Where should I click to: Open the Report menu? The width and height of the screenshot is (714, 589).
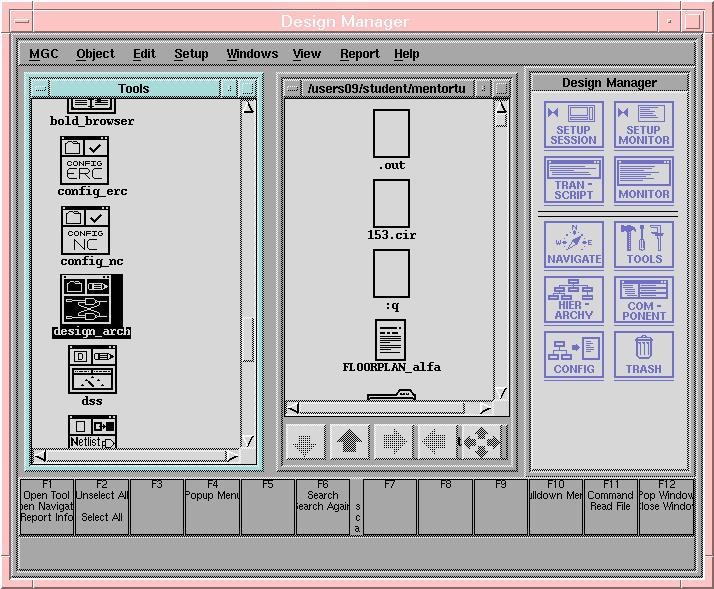pyautogui.click(x=359, y=54)
